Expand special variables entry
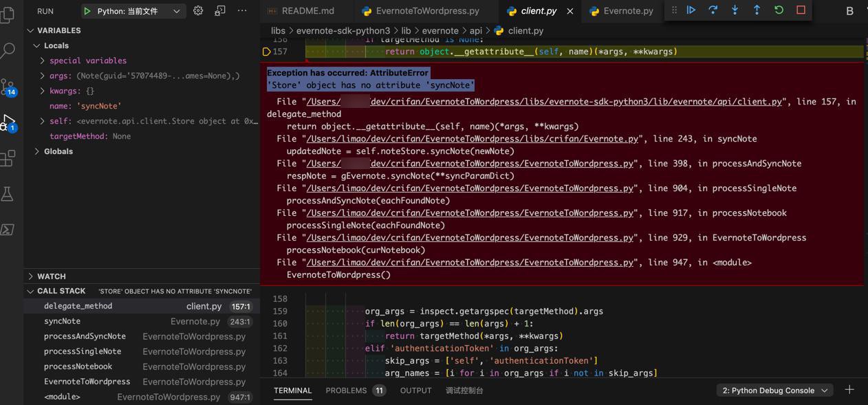This screenshot has width=868, height=405. tap(43, 61)
